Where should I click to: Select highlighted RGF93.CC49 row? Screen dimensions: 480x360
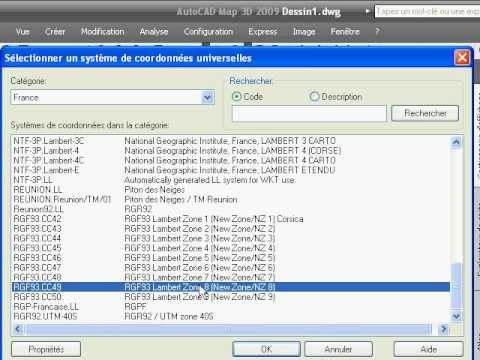pyautogui.click(x=231, y=287)
